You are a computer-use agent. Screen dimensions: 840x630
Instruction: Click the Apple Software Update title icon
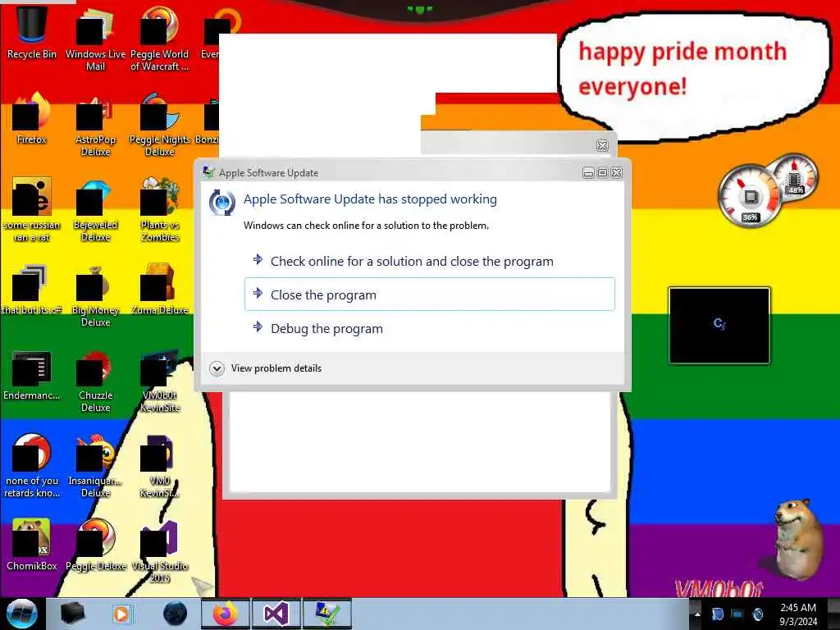[x=209, y=172]
